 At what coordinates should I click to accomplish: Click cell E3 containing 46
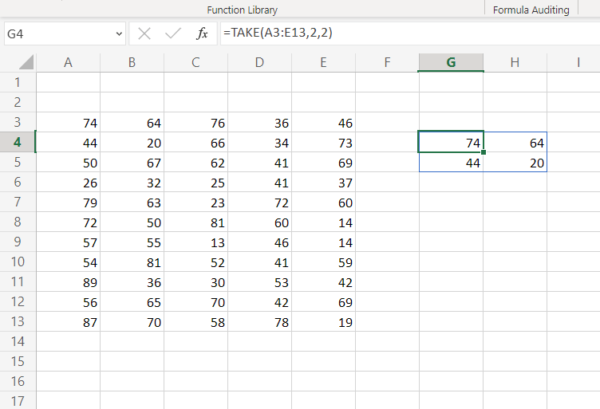pyautogui.click(x=324, y=122)
